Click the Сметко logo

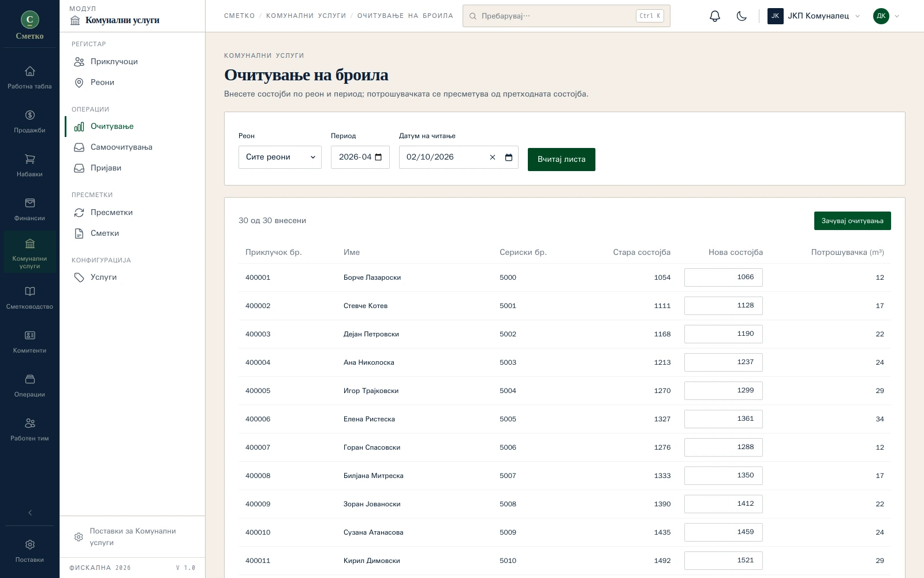click(30, 26)
